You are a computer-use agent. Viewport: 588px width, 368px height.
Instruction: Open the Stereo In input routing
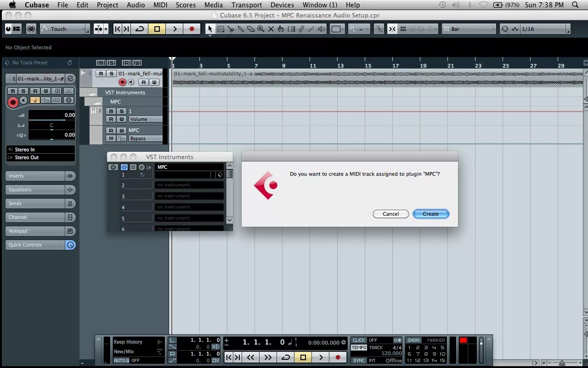(x=40, y=149)
